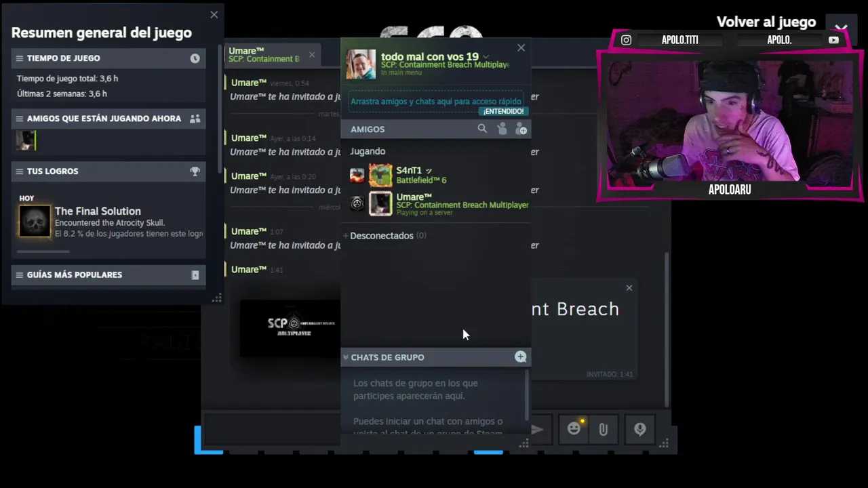Click the hamburger handle of Tus logros
Screen dimensions: 868x488
pyautogui.click(x=20, y=171)
